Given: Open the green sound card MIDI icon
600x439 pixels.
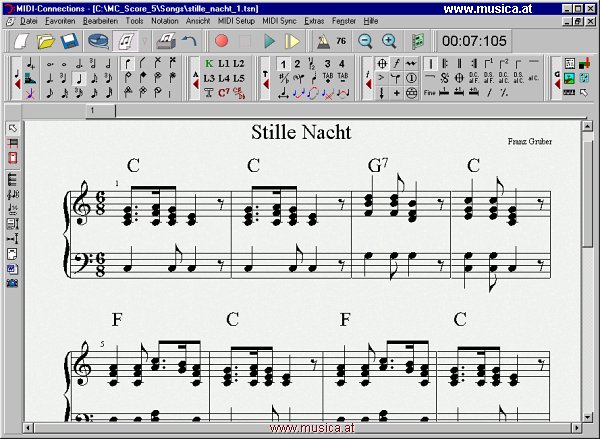Looking at the screenshot, I should [418, 41].
